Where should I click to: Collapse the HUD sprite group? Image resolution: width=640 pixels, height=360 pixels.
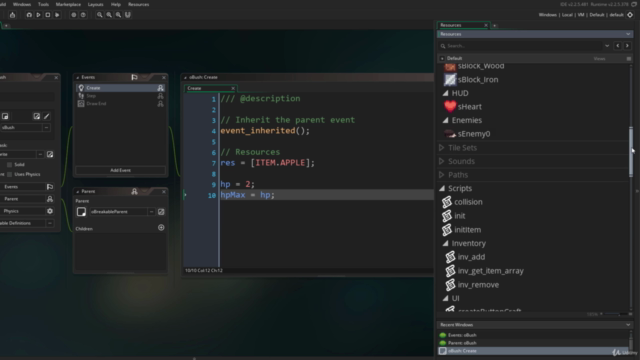445,93
